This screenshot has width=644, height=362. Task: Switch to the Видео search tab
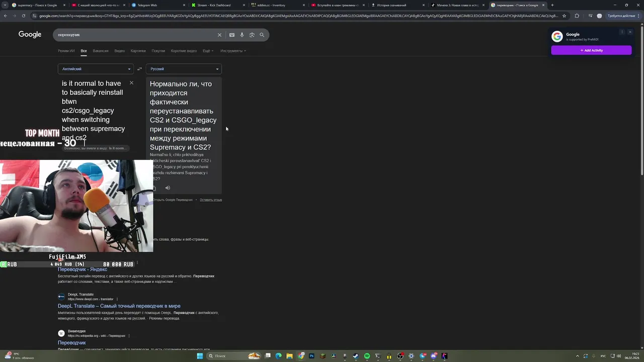click(x=120, y=51)
